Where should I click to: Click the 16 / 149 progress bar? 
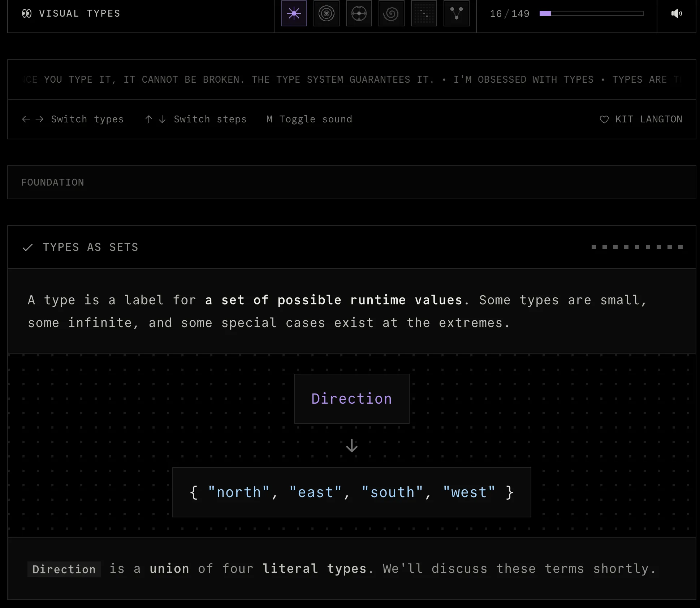591,14
